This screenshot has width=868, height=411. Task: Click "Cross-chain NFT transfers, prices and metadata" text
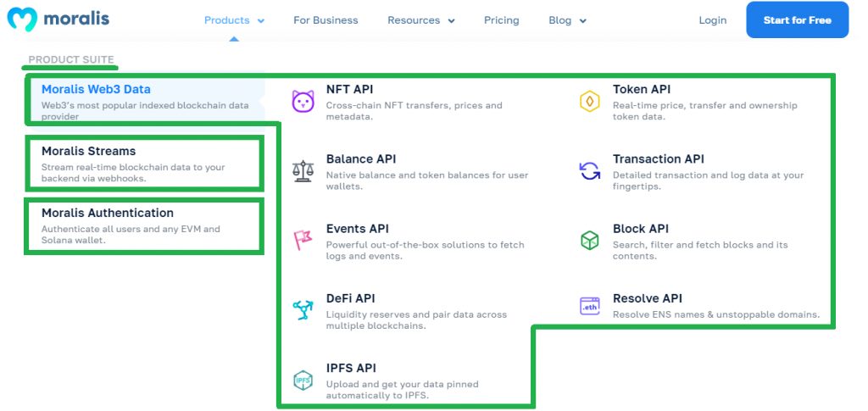pos(414,111)
